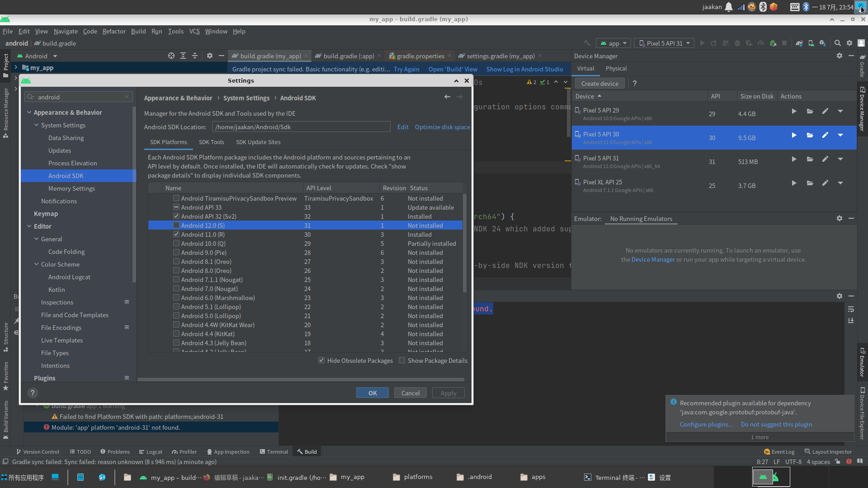The width and height of the screenshot is (868, 488).
Task: Click Cancel in Settings dialog
Action: [x=410, y=393]
